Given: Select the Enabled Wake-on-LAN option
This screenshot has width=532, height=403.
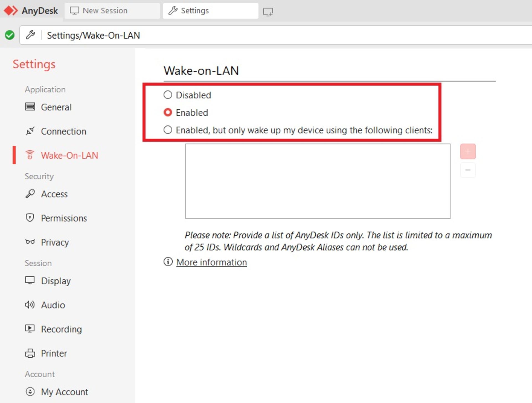Looking at the screenshot, I should coord(168,112).
